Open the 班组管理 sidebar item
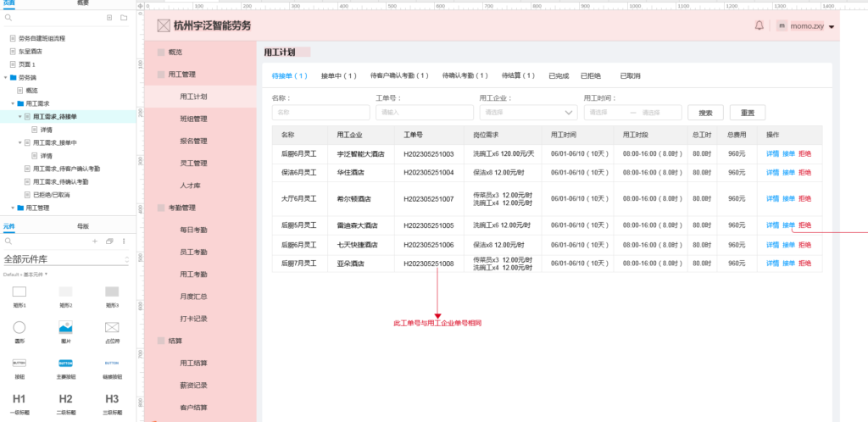Image resolution: width=868 pixels, height=422 pixels. click(193, 119)
